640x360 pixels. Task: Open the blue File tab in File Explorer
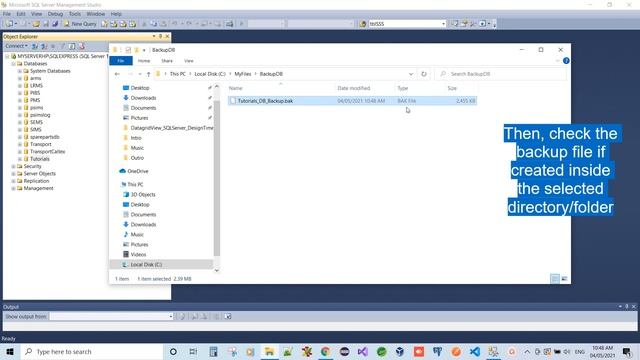[x=121, y=61]
